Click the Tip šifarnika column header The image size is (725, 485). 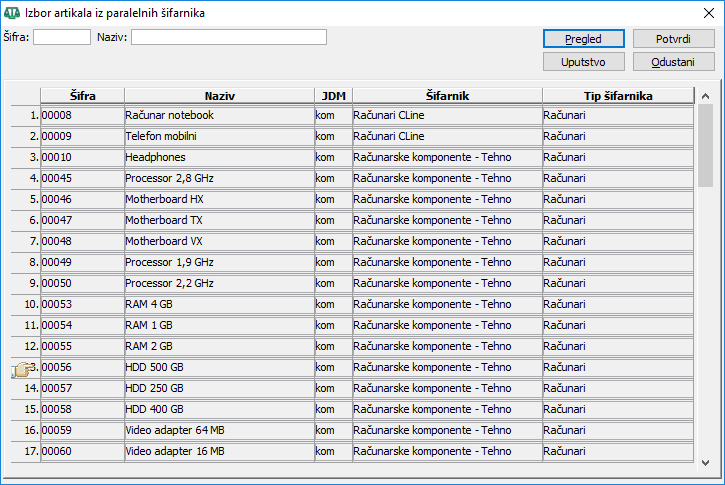(617, 95)
